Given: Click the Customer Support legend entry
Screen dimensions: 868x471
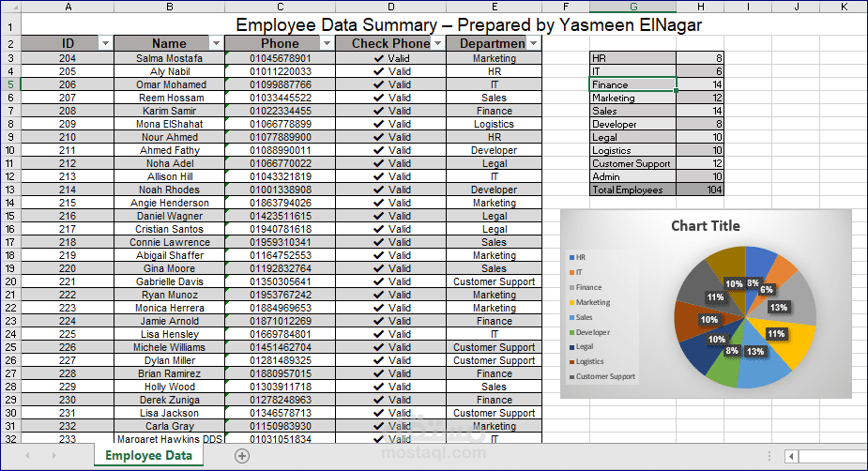Looking at the screenshot, I should tap(602, 376).
